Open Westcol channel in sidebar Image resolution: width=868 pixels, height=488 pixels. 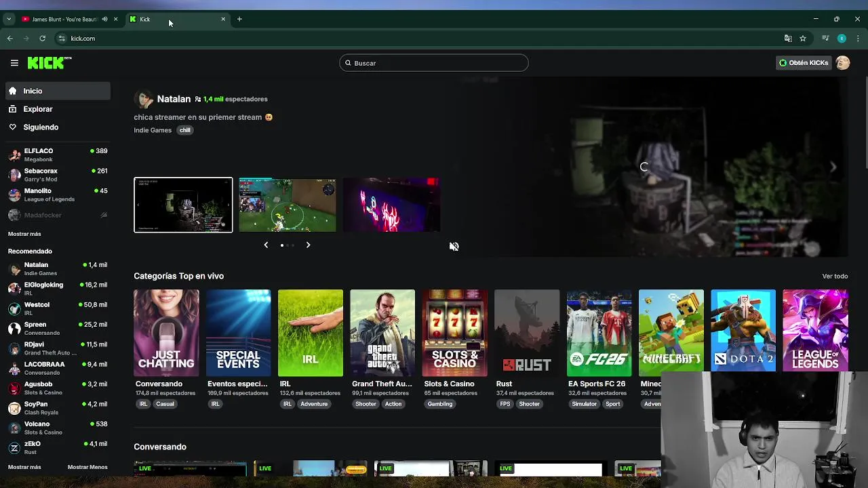(x=58, y=308)
